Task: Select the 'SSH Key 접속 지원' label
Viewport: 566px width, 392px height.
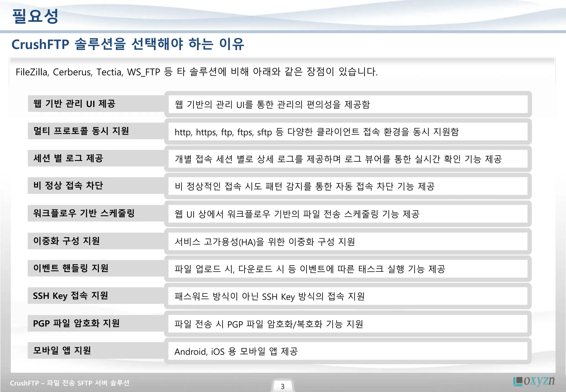Action: 70,296
